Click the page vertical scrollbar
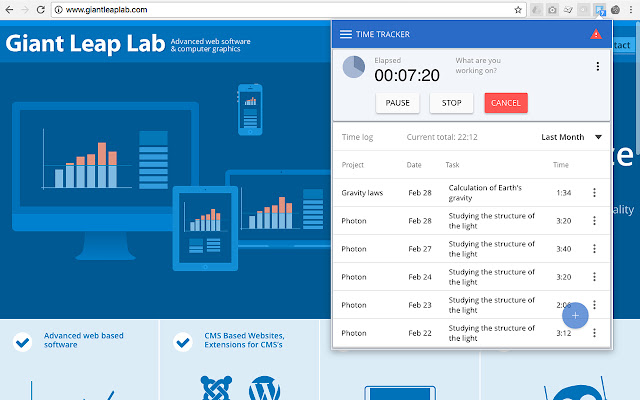The height and width of the screenshot is (400, 640). (637, 88)
